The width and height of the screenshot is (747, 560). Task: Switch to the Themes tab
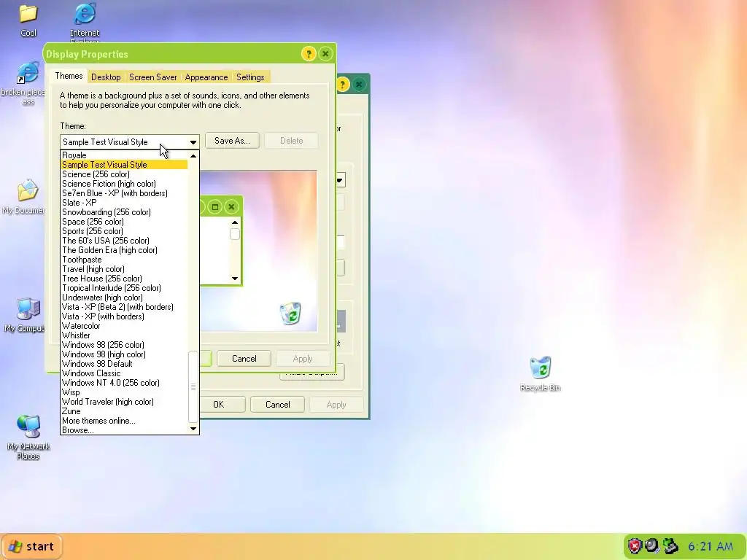(x=69, y=76)
